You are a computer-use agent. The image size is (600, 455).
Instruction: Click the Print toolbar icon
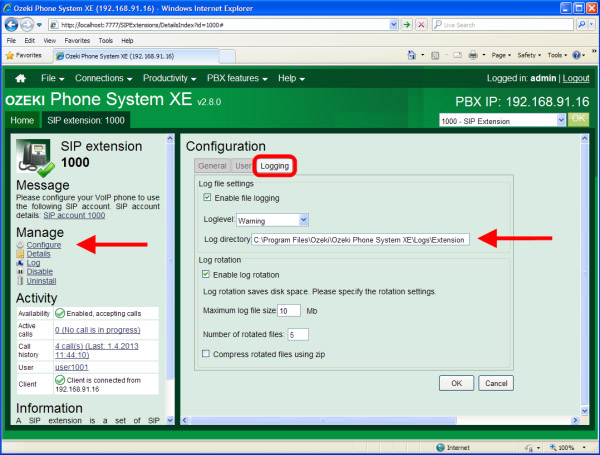coord(473,55)
